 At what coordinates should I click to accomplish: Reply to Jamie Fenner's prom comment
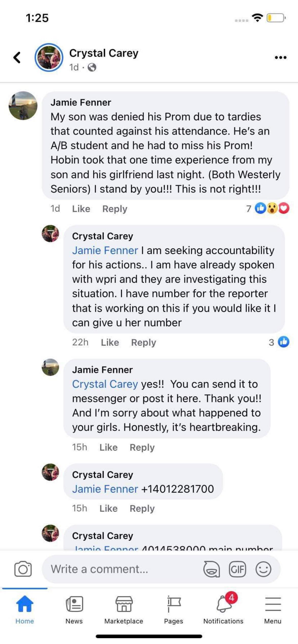115,209
